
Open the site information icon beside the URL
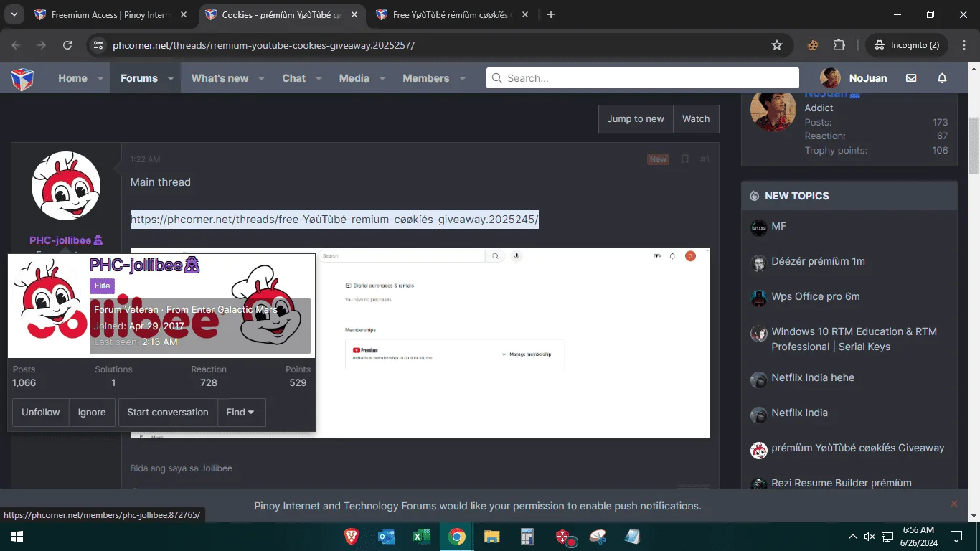99,45
